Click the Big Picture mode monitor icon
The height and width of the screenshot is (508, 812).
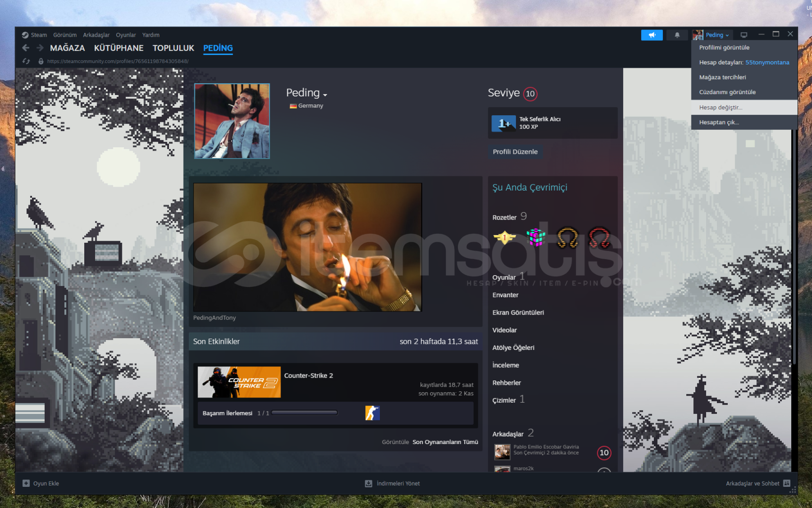pyautogui.click(x=744, y=35)
